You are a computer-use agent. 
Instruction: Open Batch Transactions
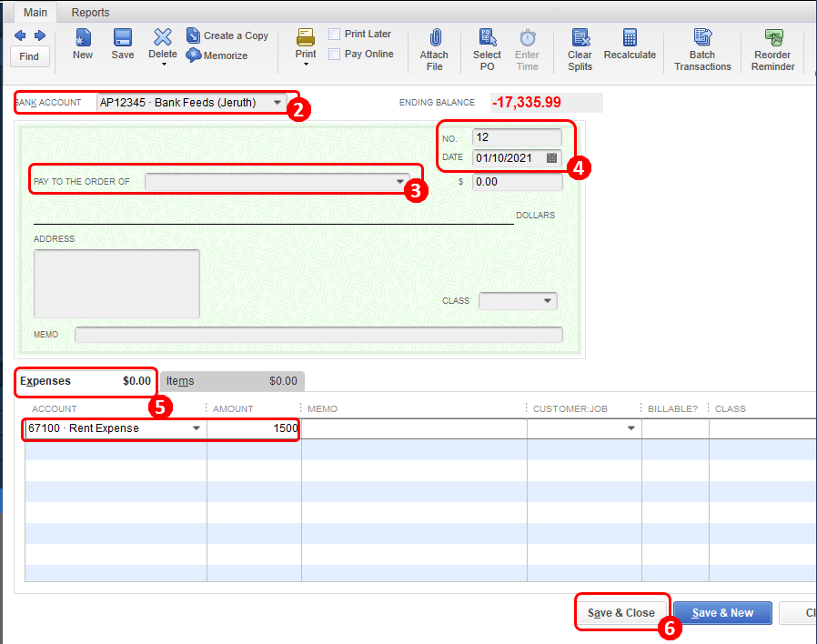click(702, 50)
